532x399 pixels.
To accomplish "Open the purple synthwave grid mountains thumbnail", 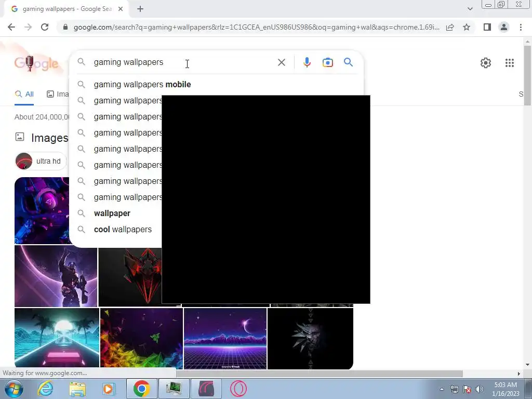I will tap(225, 339).
